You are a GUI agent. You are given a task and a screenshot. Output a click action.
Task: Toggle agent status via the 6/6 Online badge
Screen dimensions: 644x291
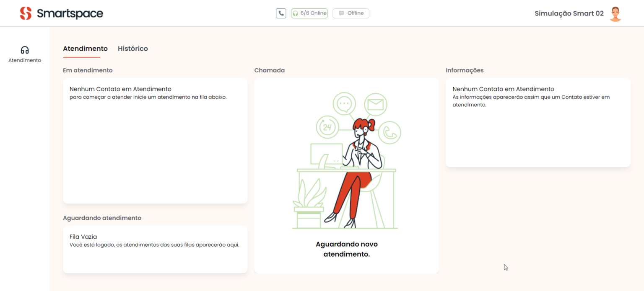pyautogui.click(x=309, y=13)
